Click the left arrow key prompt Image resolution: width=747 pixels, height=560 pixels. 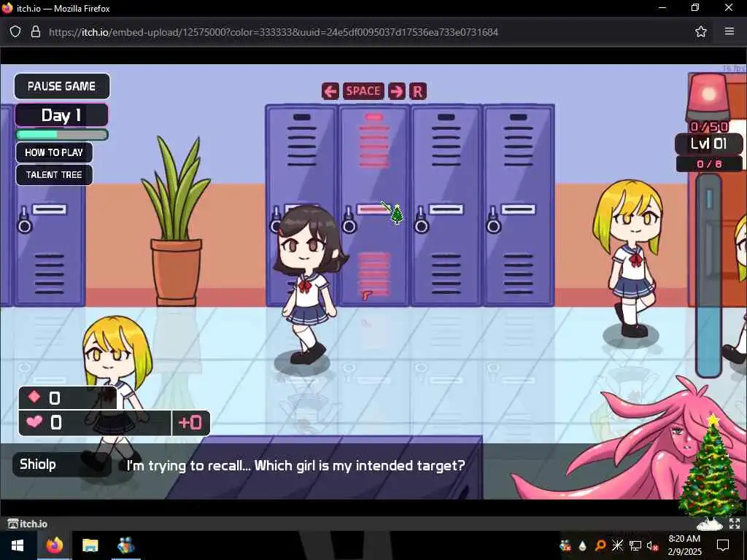click(330, 91)
